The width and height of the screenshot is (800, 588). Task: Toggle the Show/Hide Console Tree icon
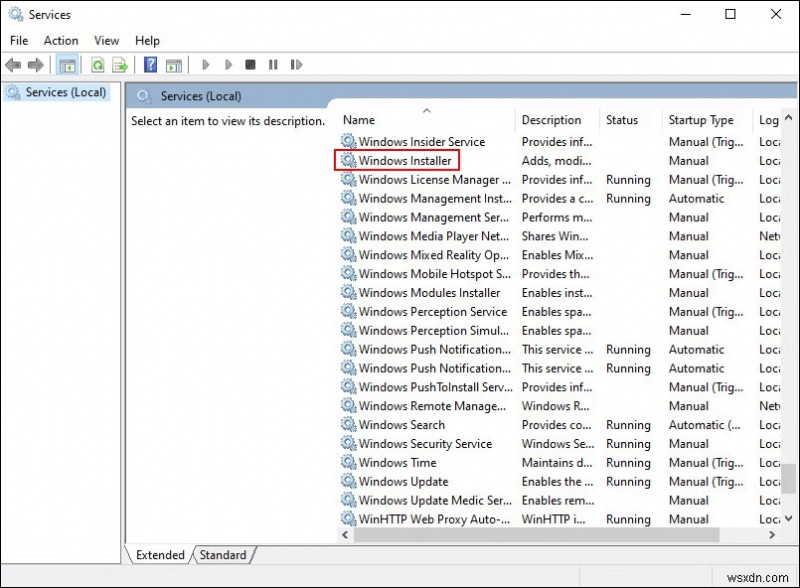coord(68,64)
